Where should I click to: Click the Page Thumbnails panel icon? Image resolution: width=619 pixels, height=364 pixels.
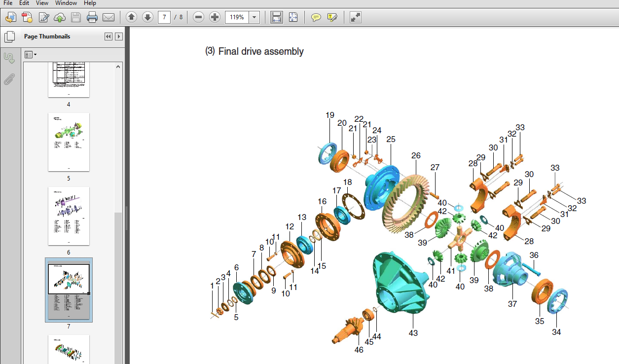9,36
